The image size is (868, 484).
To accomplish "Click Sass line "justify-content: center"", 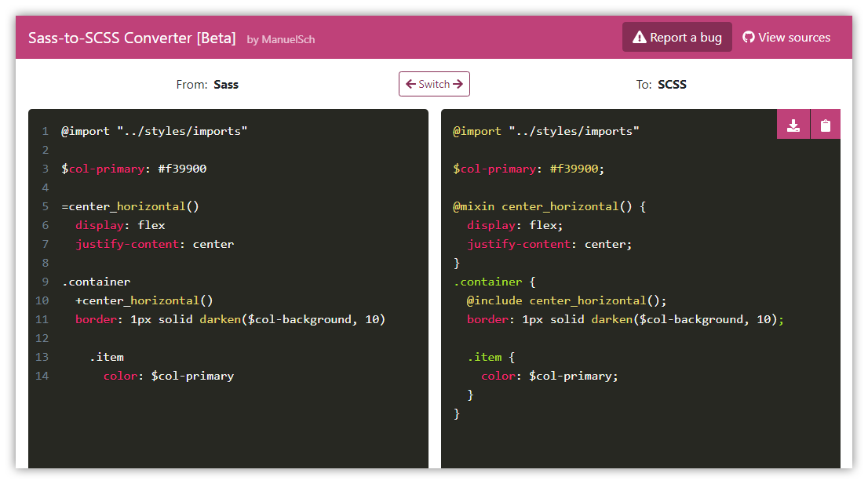I will point(155,244).
